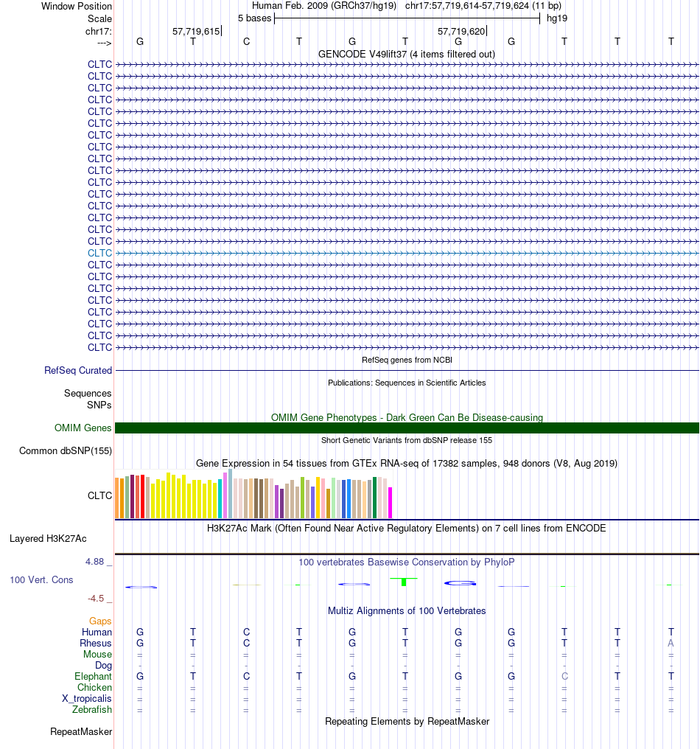Select the Mouse species label

click(97, 654)
